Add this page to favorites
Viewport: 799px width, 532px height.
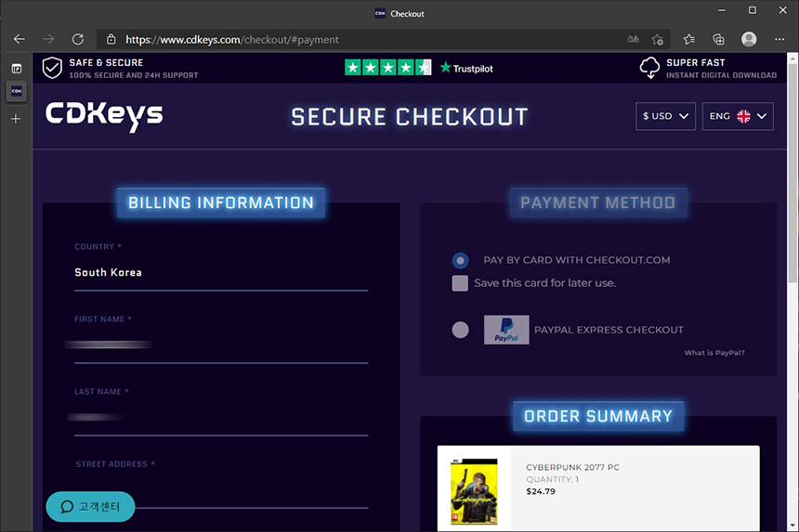pyautogui.click(x=658, y=39)
